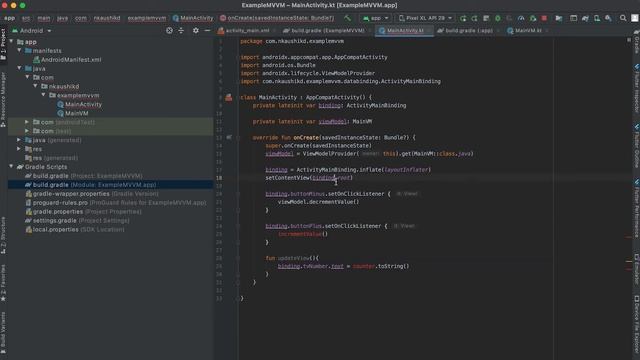Click the incrementValue() unresolved reference
The image size is (640, 360).
(303, 234)
